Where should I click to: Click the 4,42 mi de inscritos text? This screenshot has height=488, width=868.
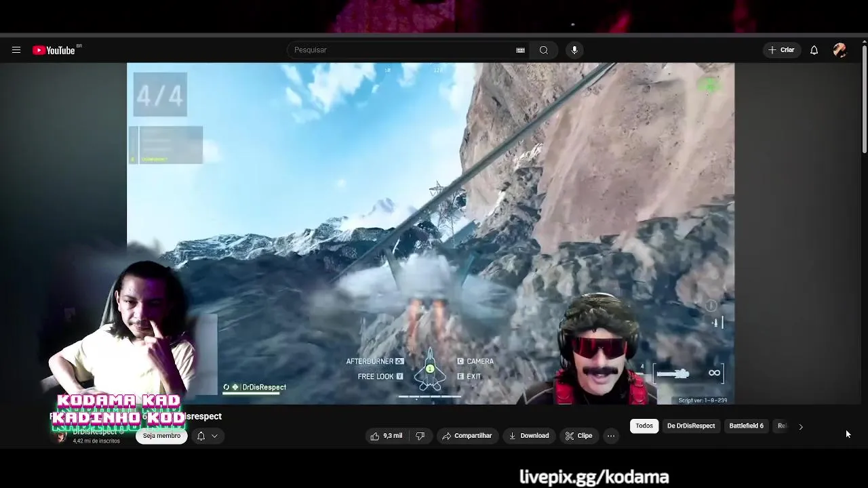point(96,441)
